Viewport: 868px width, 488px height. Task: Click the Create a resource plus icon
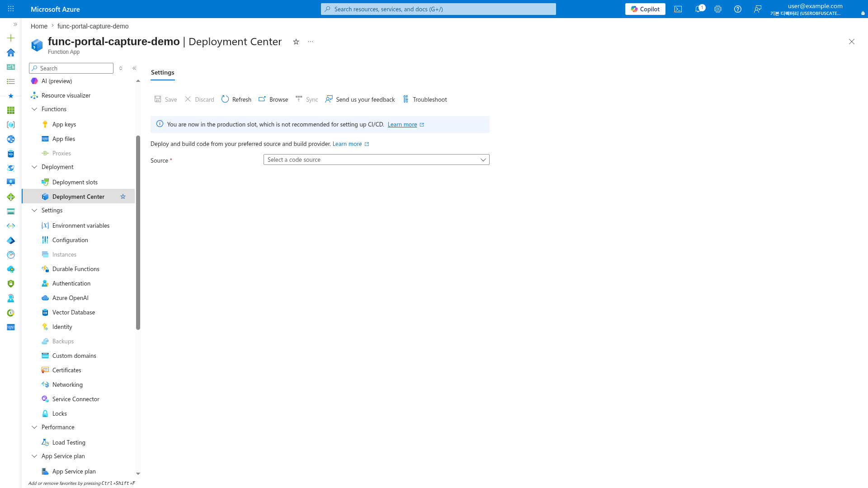coord(11,38)
